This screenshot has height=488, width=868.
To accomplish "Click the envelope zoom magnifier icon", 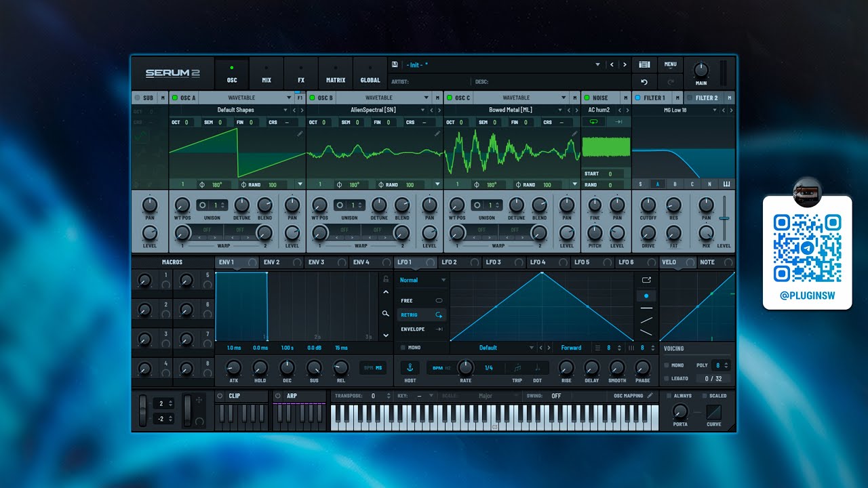I will pos(385,314).
